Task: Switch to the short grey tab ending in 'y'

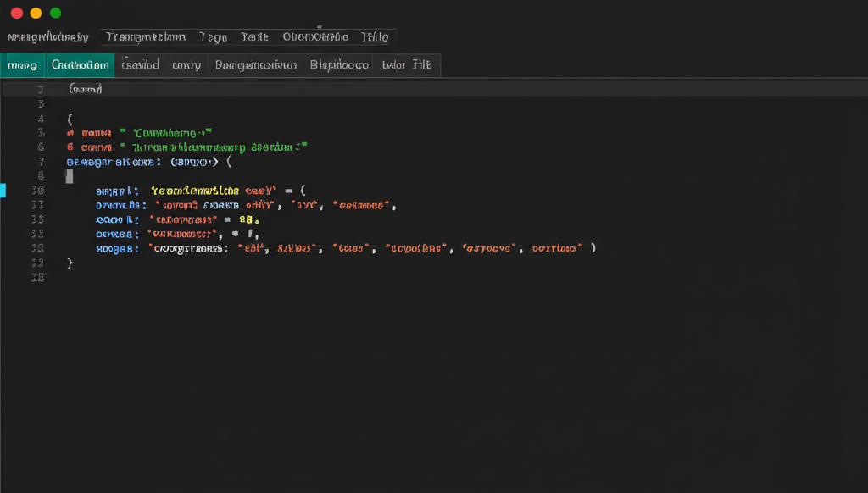Action: [x=186, y=65]
